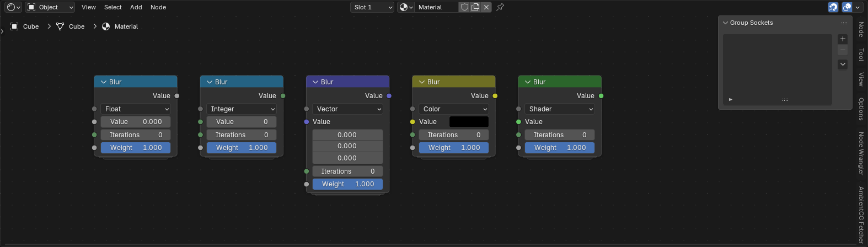Click the Integer node green output socket
868x247 pixels.
tap(283, 96)
